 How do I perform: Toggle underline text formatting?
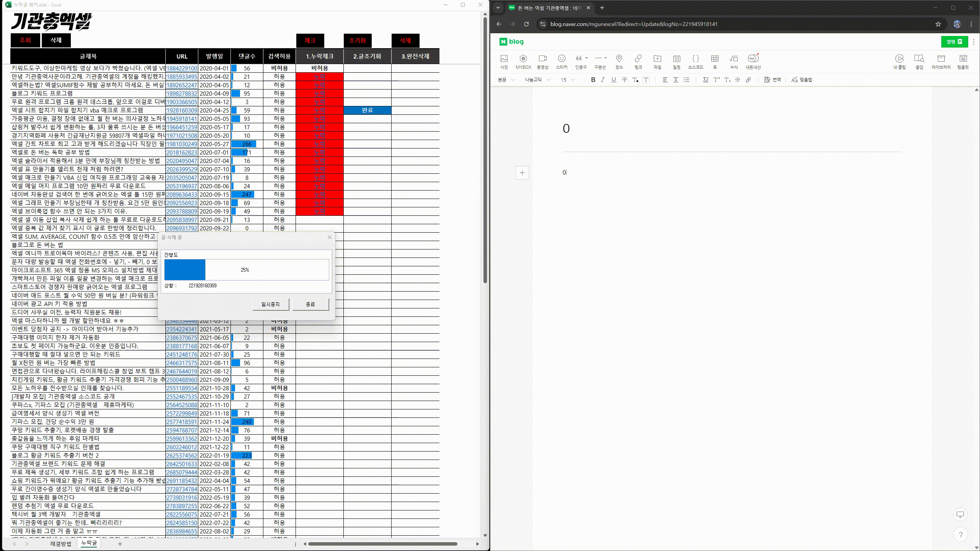[614, 80]
